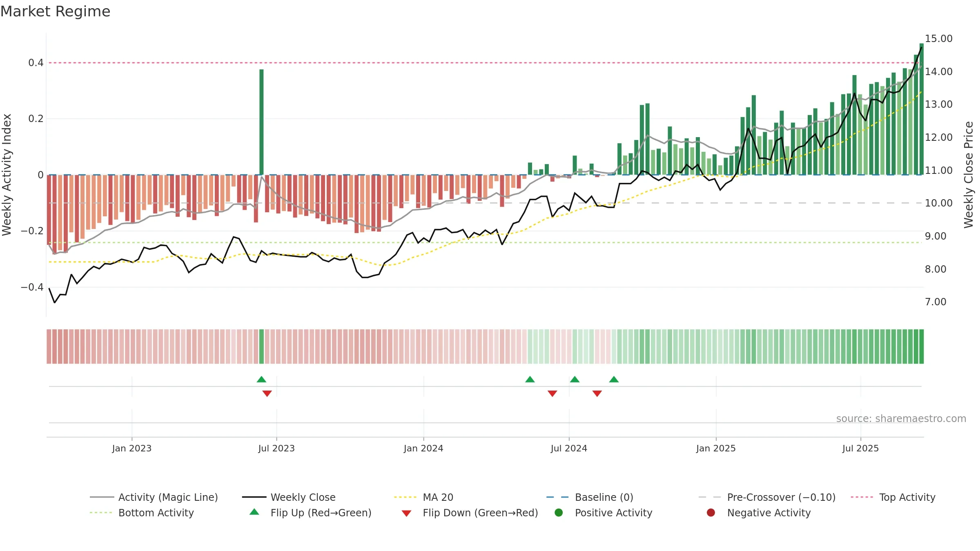Click the dark red Negative Activity circle icon
Image resolution: width=980 pixels, height=551 pixels.
pyautogui.click(x=711, y=513)
